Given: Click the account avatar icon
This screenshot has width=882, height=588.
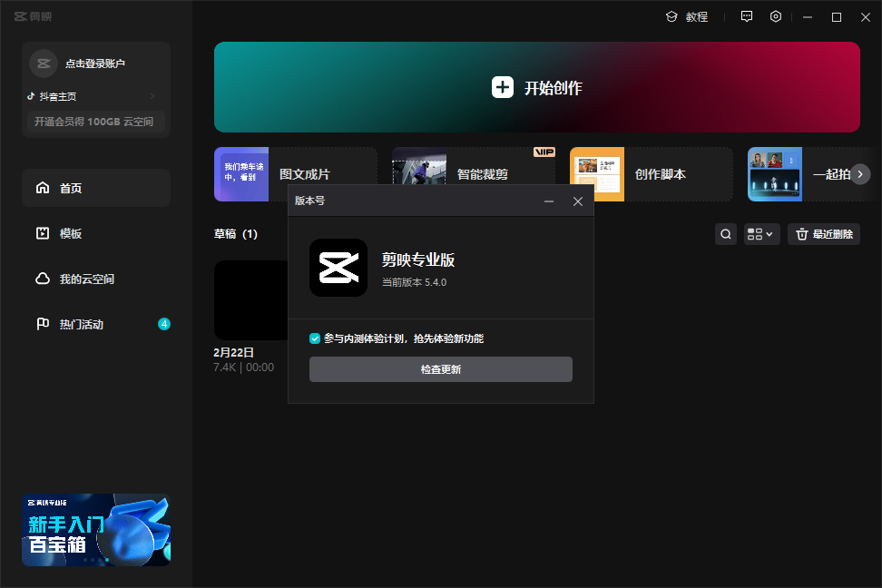Looking at the screenshot, I should [x=44, y=64].
